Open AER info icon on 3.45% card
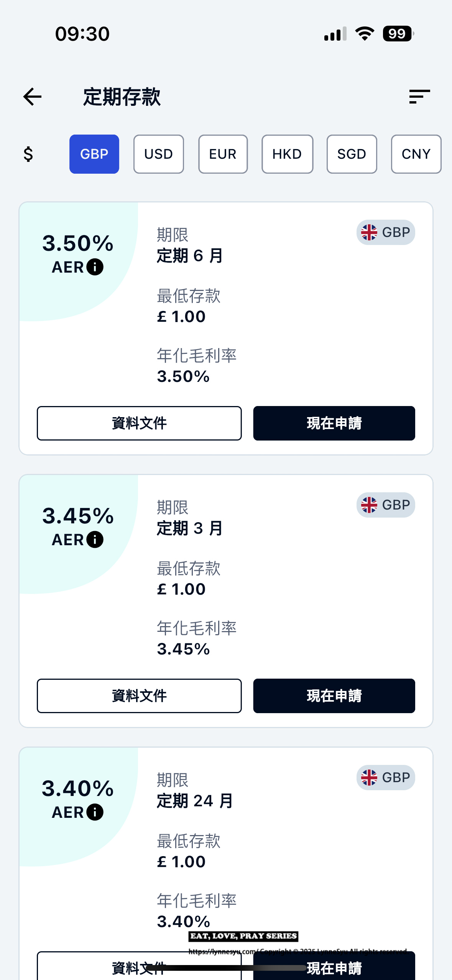452x980 pixels. 95,539
